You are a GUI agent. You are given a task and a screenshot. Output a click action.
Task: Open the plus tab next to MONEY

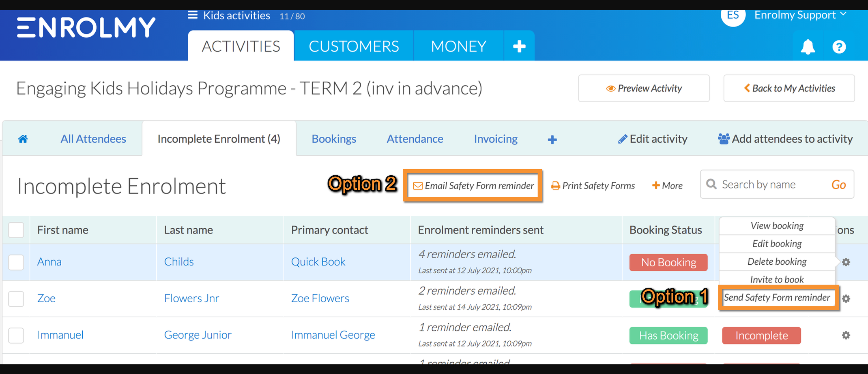(x=519, y=46)
